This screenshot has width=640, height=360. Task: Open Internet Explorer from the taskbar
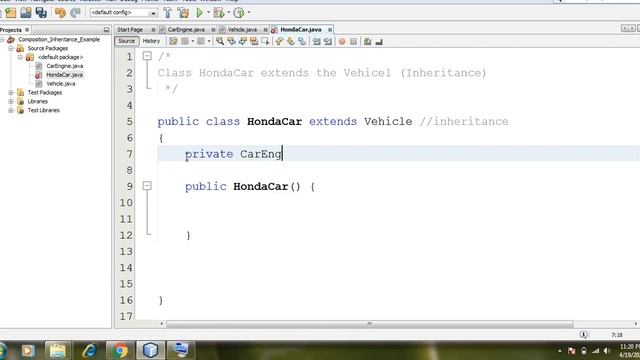[89, 351]
